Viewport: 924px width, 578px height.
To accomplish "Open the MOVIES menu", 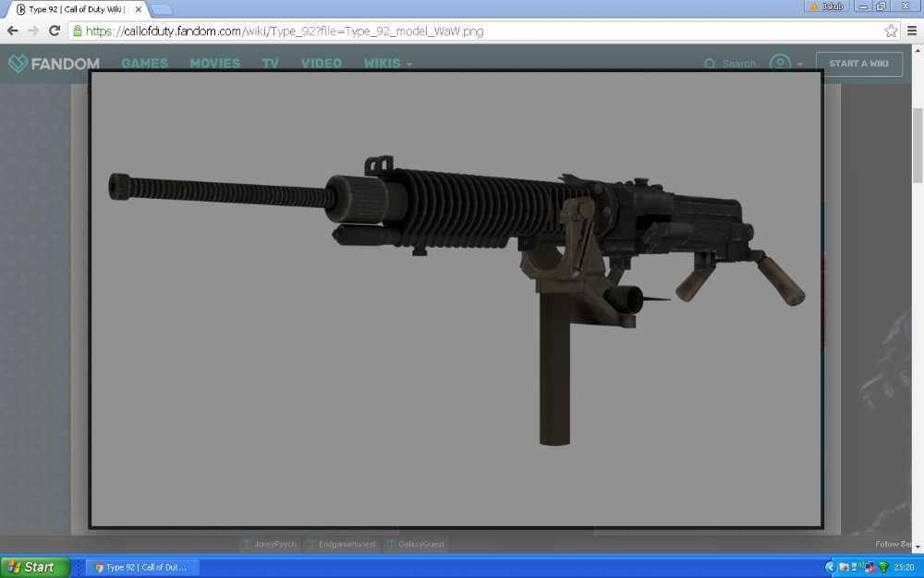I will 215,63.
